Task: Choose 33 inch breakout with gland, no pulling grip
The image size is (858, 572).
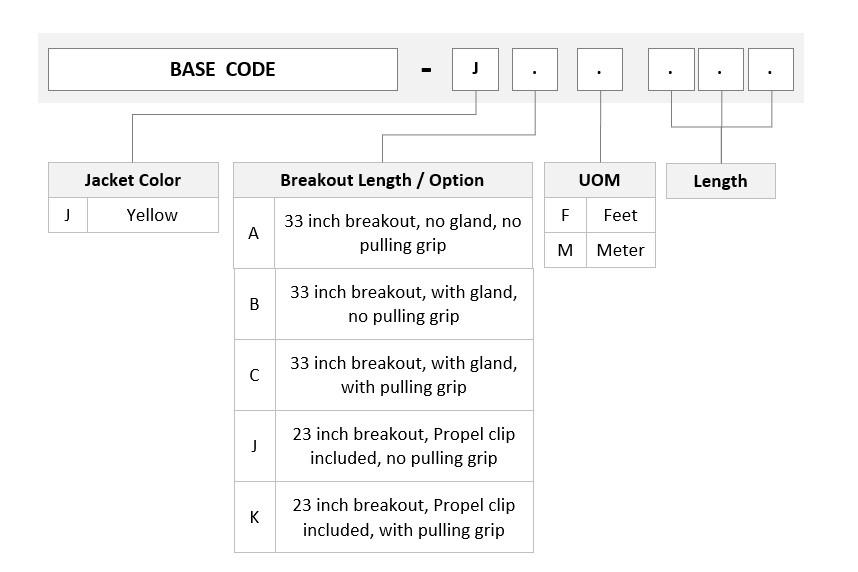Action: point(404,304)
